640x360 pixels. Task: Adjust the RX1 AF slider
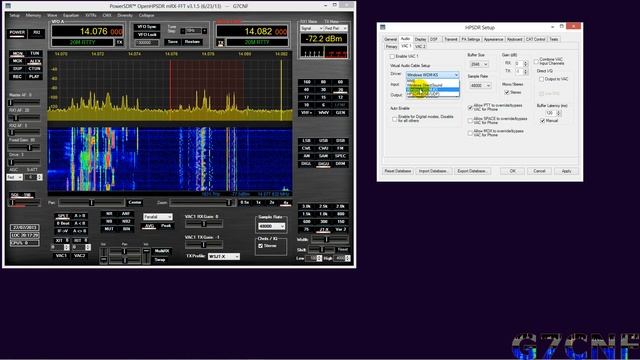(x=24, y=118)
